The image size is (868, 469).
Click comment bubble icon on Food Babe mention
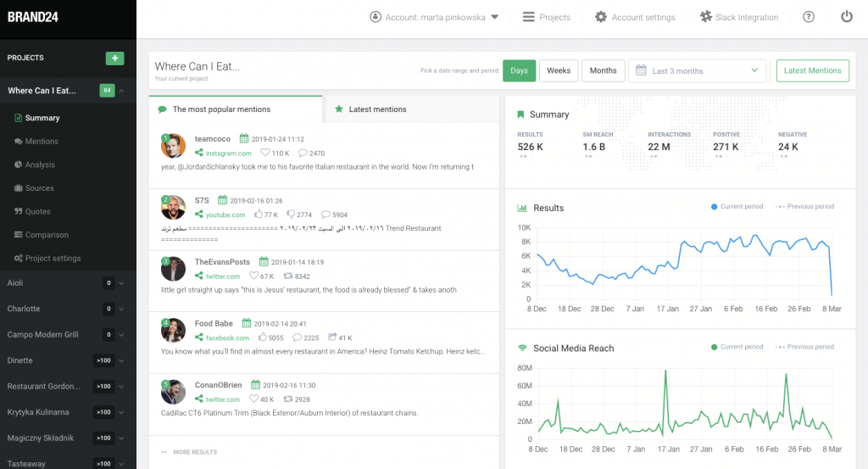click(x=297, y=338)
